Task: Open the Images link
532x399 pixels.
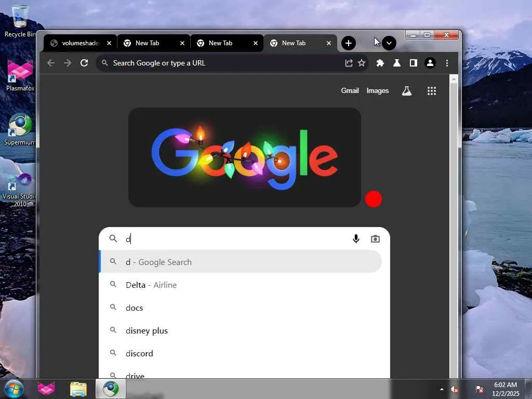Action: pos(377,90)
